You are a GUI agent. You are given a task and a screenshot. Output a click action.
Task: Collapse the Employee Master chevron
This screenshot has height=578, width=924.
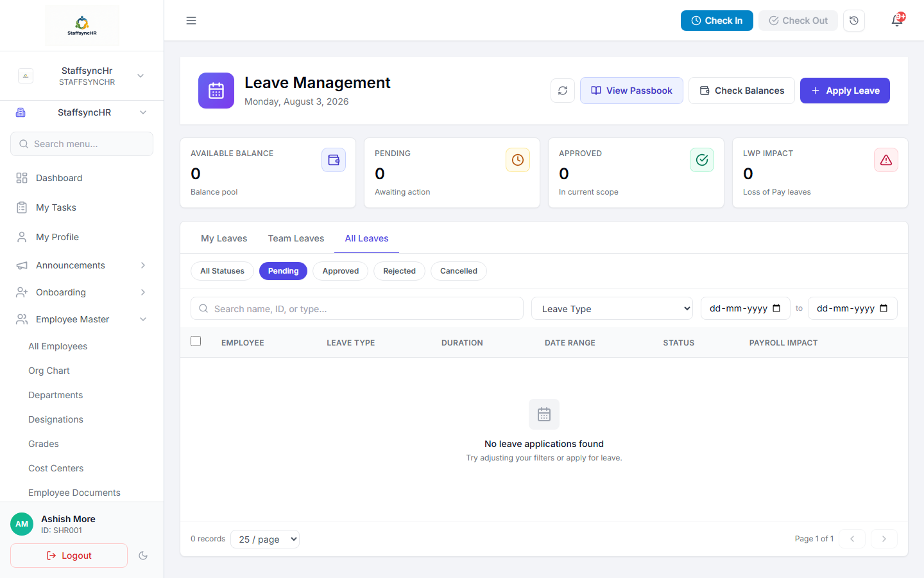point(143,319)
